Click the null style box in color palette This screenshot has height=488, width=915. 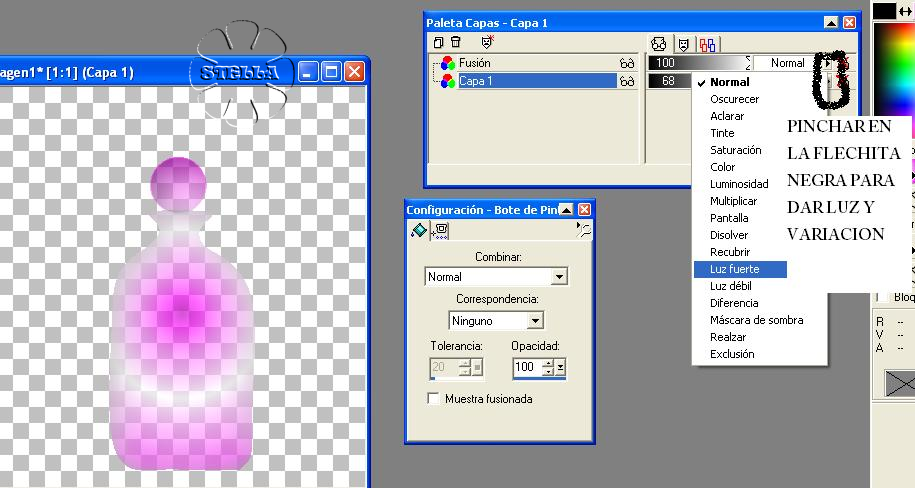[x=899, y=384]
